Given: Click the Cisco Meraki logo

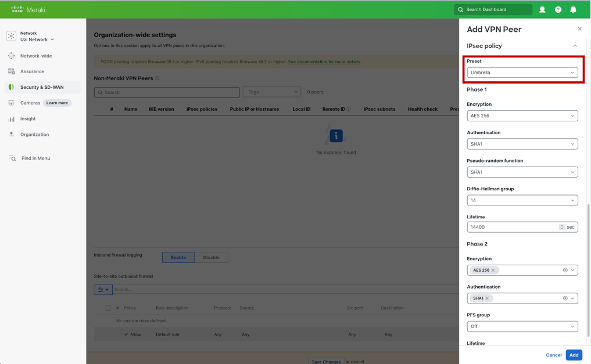Looking at the screenshot, I should pyautogui.click(x=28, y=9).
